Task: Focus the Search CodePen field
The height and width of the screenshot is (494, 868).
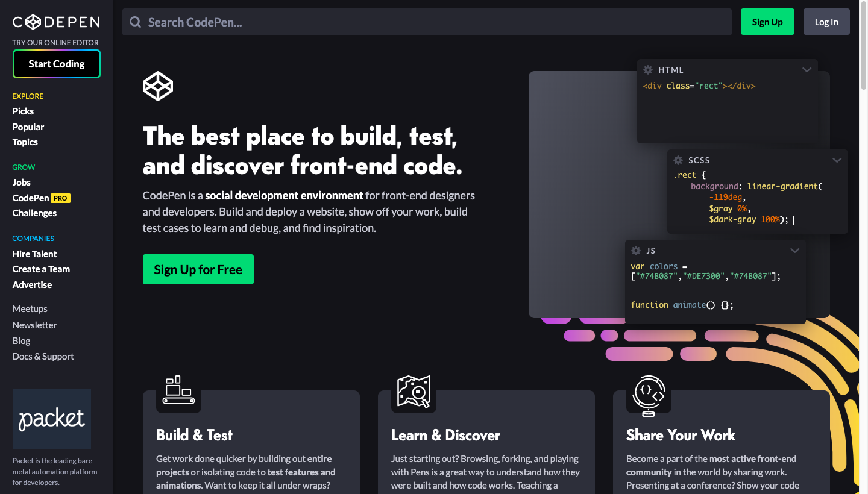Action: 427,22
